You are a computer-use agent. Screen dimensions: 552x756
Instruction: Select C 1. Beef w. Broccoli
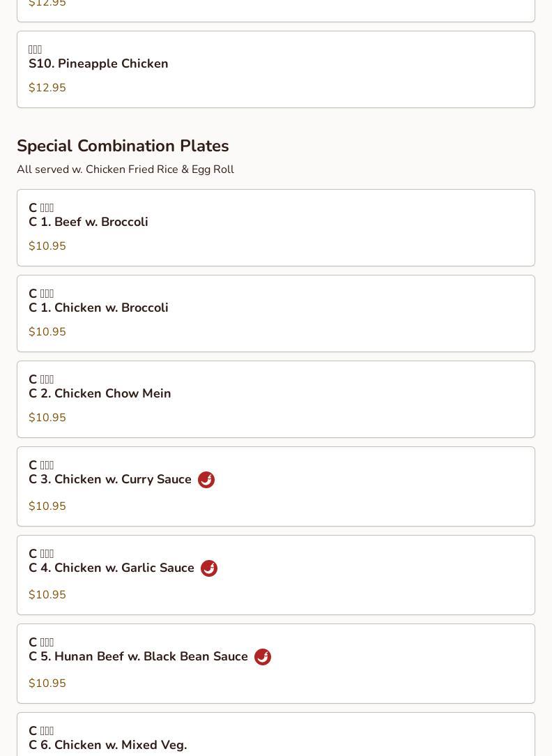point(89,222)
